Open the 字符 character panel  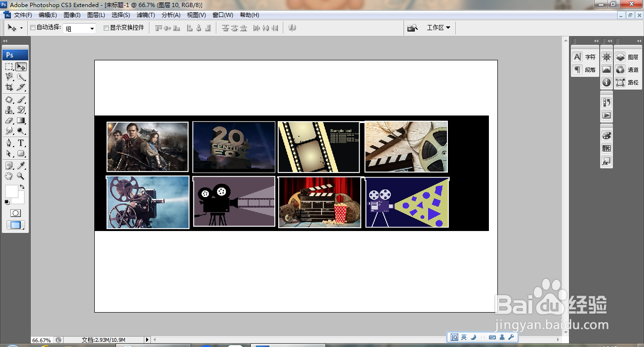click(x=585, y=57)
